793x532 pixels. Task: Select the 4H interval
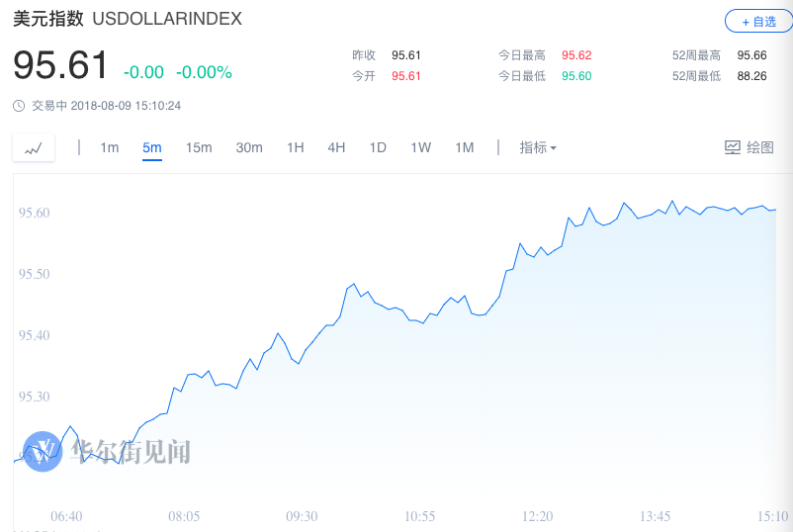[x=336, y=147]
